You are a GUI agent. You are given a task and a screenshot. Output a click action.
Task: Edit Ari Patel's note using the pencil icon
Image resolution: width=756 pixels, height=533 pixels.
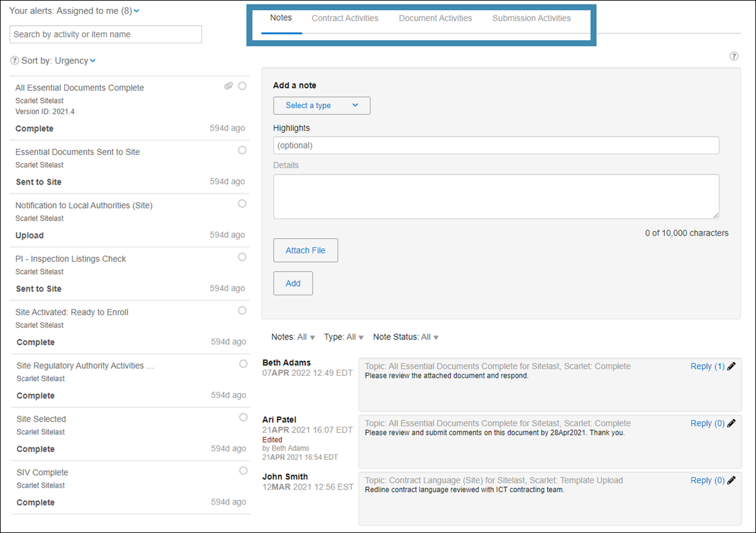[730, 423]
